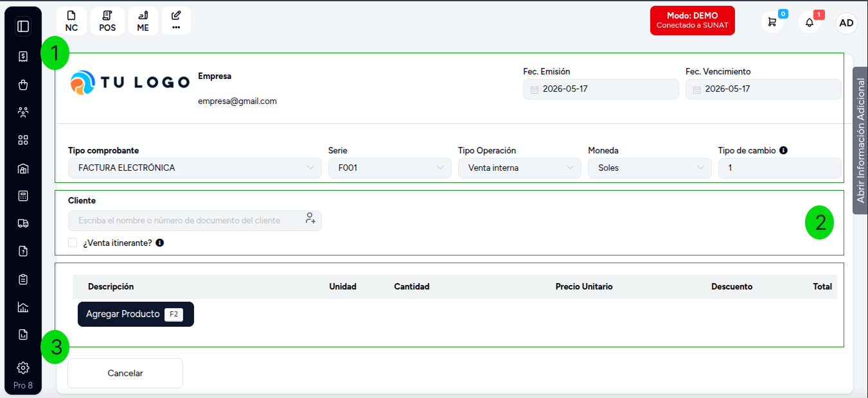Open the shopping bag sidebar icon
This screenshot has height=398, width=868.
23,85
